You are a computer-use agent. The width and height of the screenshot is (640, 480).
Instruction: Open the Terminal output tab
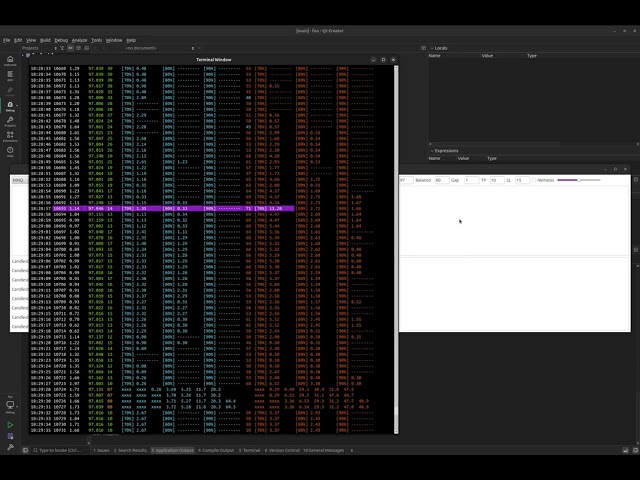(249, 450)
